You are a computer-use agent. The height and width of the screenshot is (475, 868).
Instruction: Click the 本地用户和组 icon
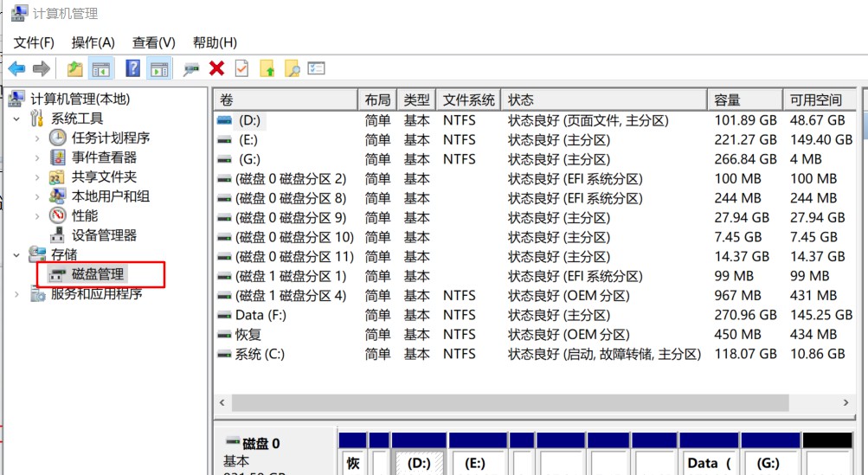(x=57, y=196)
